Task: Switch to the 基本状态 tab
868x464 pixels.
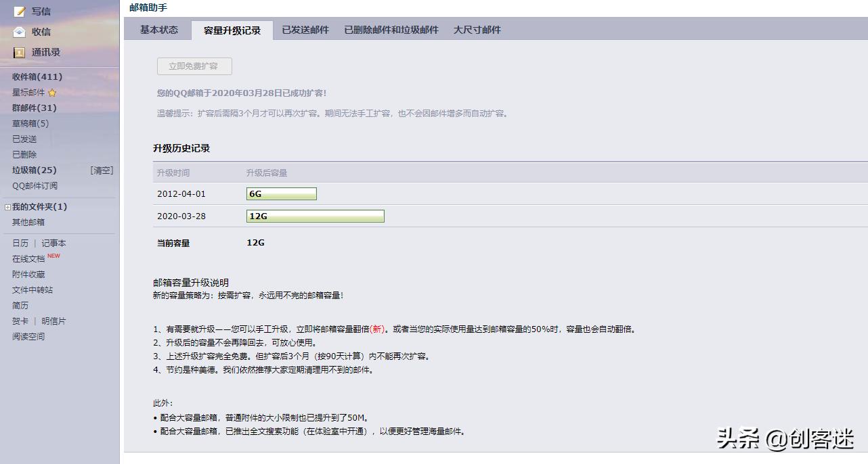Action: point(157,30)
